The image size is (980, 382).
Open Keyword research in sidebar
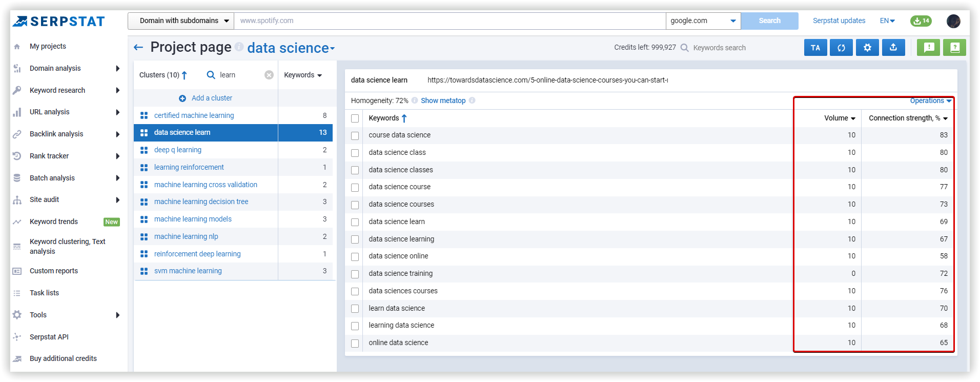point(57,90)
